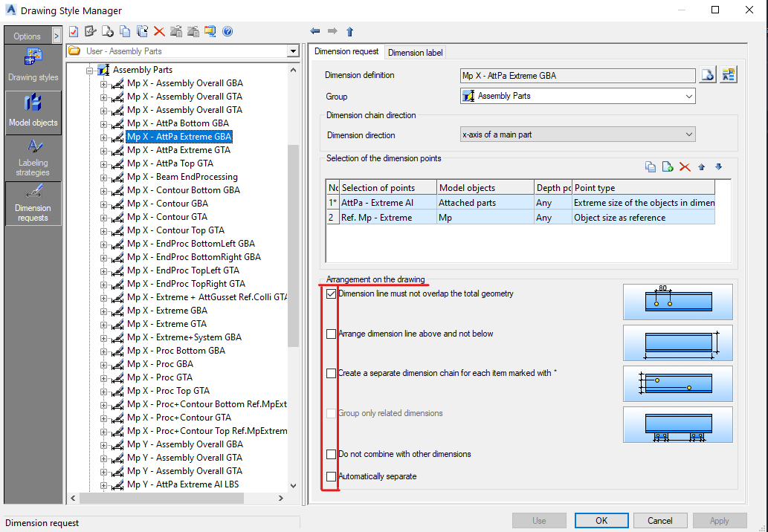Click the label-settings icon button next to Dimension definition

(x=729, y=75)
